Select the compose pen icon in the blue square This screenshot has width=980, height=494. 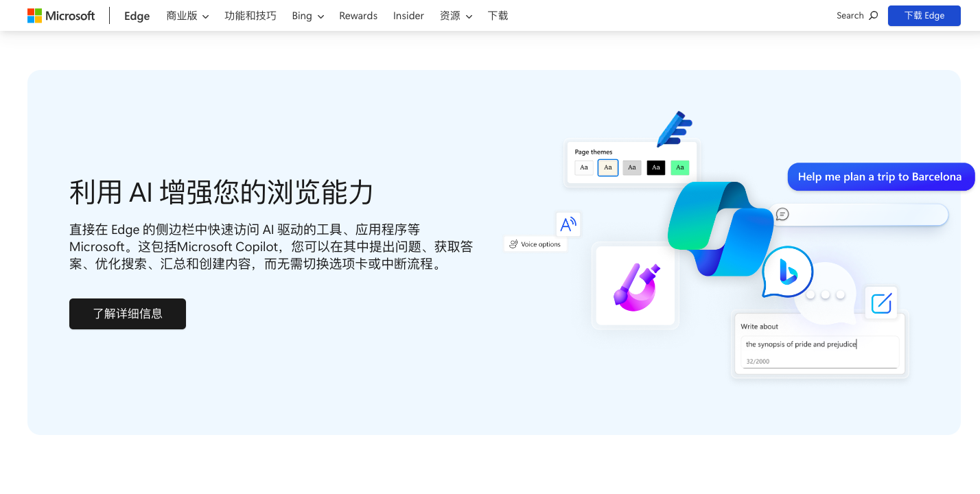tap(881, 303)
